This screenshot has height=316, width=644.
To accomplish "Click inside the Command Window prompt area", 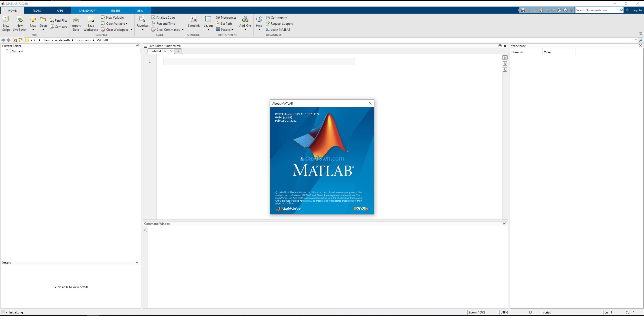I will pos(327,267).
